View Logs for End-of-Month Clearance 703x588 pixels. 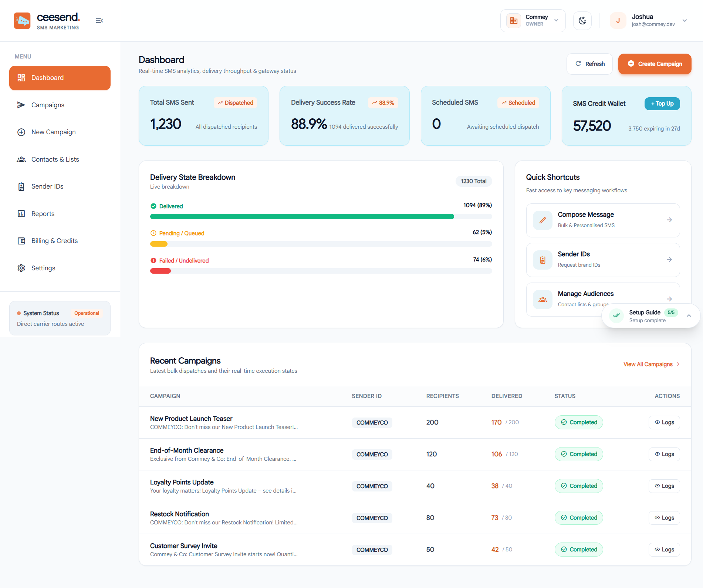(x=664, y=454)
